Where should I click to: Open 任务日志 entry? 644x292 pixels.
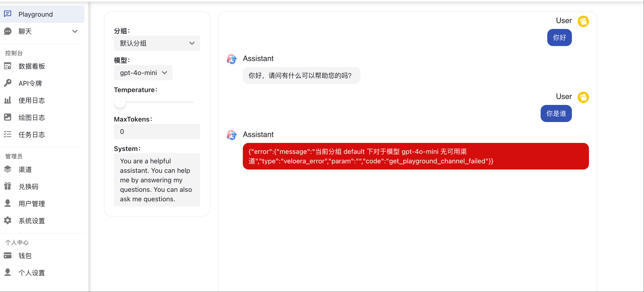pos(42,135)
